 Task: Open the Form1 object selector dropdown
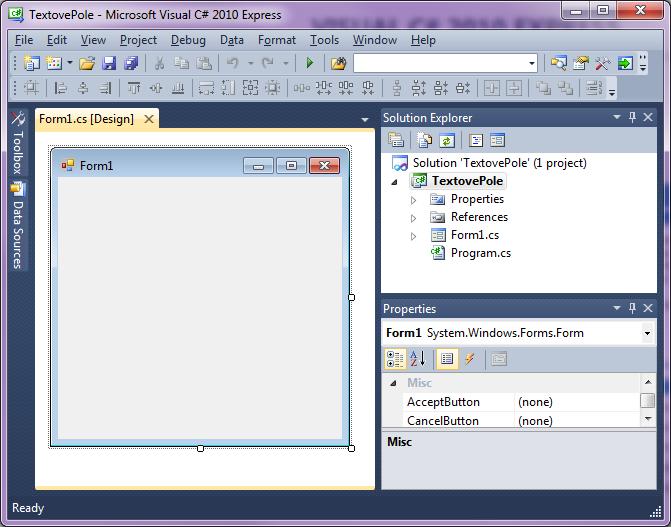647,333
